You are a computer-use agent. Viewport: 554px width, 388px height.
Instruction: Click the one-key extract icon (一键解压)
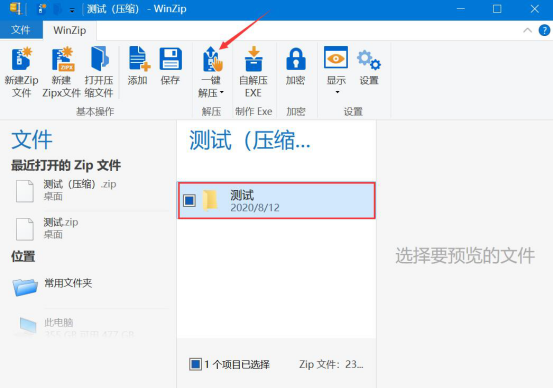(212, 59)
